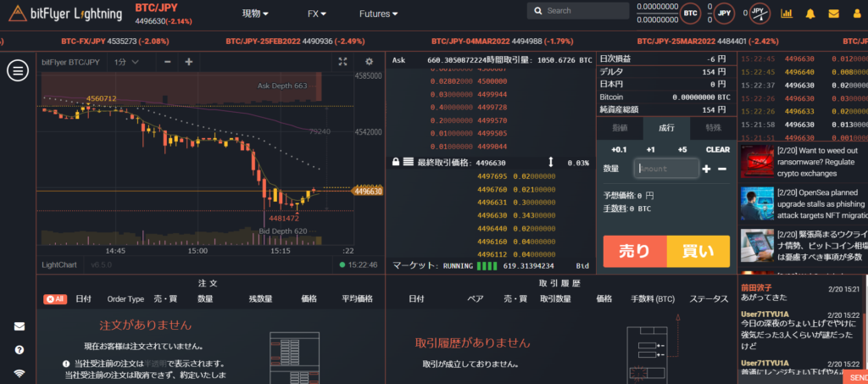
Task: Add +0.1 to the order amount
Action: coord(618,149)
